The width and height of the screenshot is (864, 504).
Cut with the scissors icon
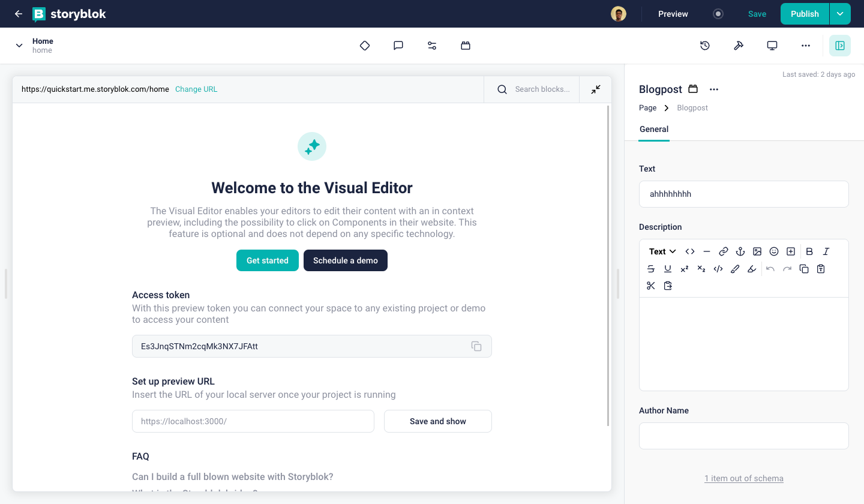(x=651, y=286)
